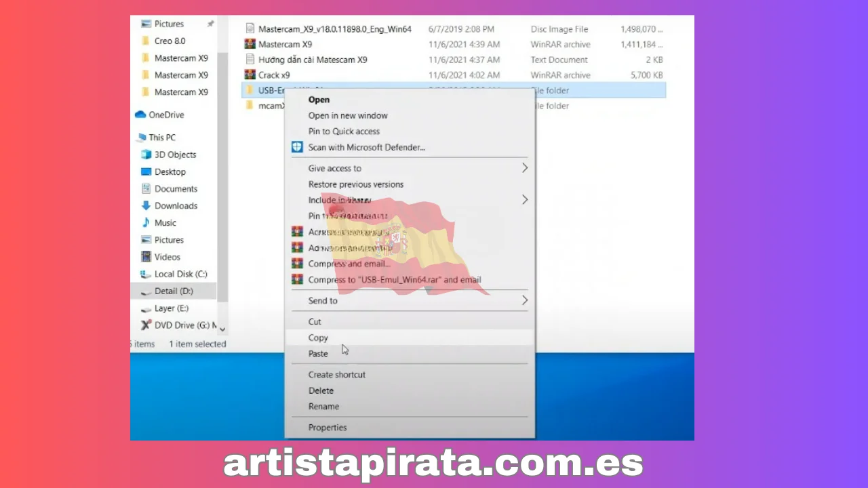Click the 1 item selected status text
Viewport: 868px width, 488px height.
click(197, 344)
